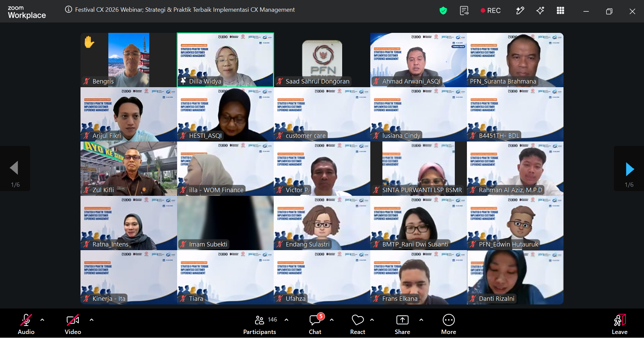Screen dimensions: 644x338
Task: Open the Participants panel
Action: click(x=260, y=324)
